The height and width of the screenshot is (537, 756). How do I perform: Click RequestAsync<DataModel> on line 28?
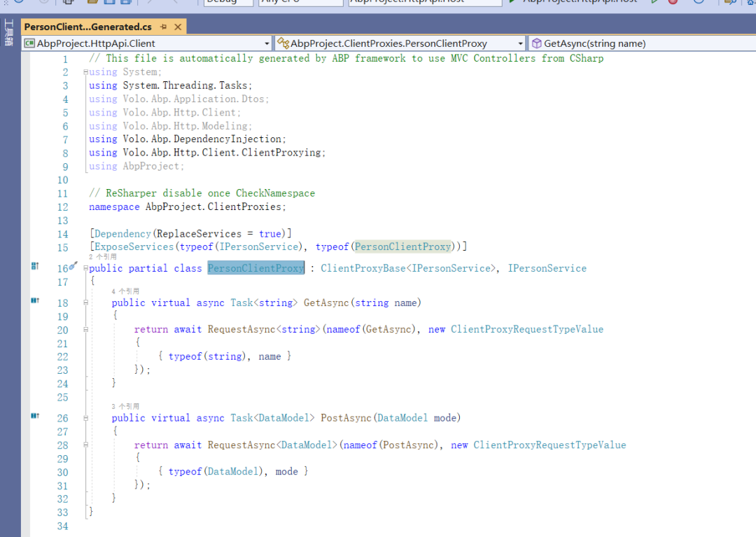[x=272, y=445]
